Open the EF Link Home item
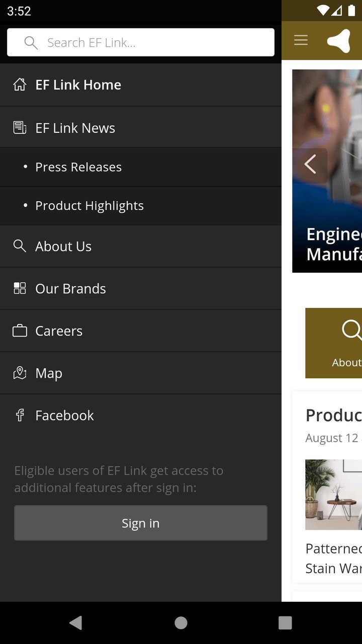The image size is (362, 644). 78,85
